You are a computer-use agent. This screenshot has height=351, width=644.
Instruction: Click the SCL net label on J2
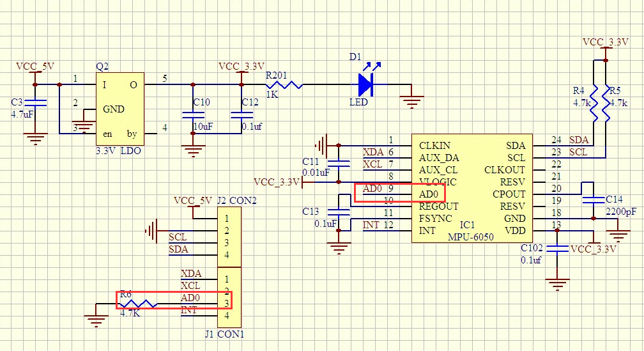tap(178, 237)
